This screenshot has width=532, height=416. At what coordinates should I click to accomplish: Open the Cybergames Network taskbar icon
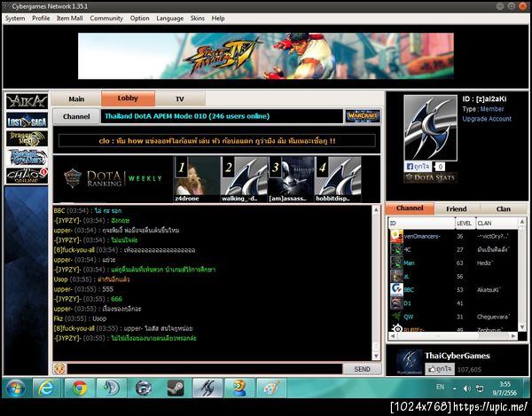click(x=207, y=388)
